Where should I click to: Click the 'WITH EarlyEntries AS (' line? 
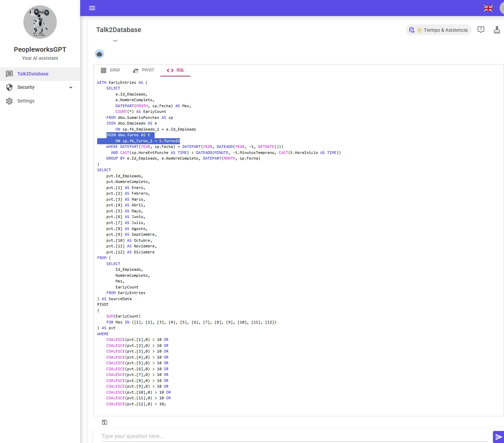pos(122,82)
